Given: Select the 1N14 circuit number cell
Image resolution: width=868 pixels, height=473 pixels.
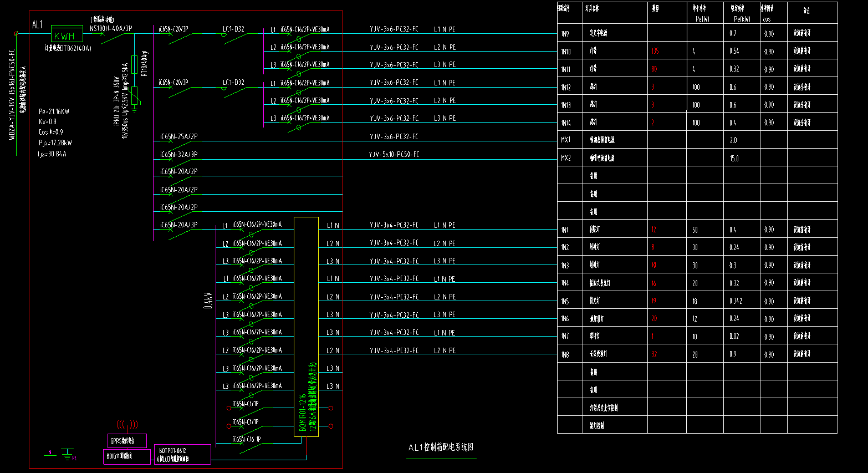Looking at the screenshot, I should tap(565, 123).
